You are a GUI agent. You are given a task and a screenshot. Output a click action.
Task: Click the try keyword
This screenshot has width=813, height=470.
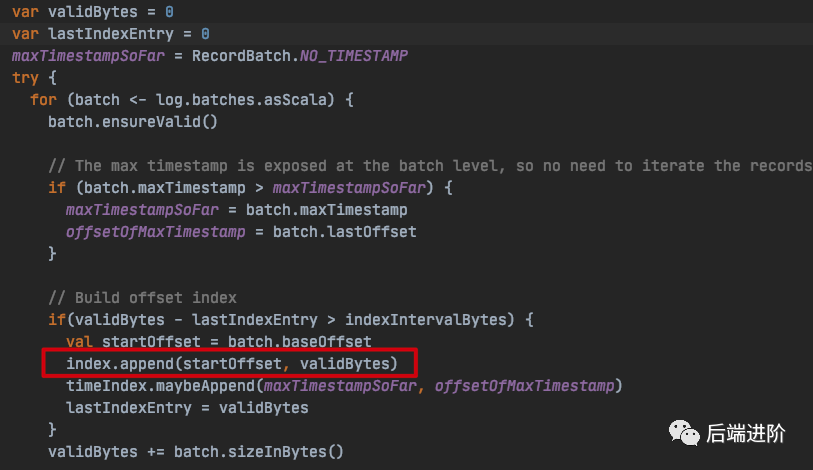(x=26, y=77)
